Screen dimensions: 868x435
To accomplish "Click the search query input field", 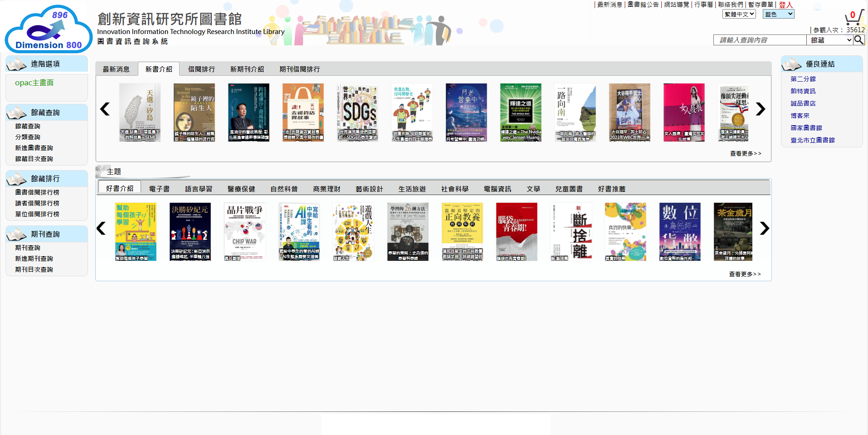I will coord(760,40).
